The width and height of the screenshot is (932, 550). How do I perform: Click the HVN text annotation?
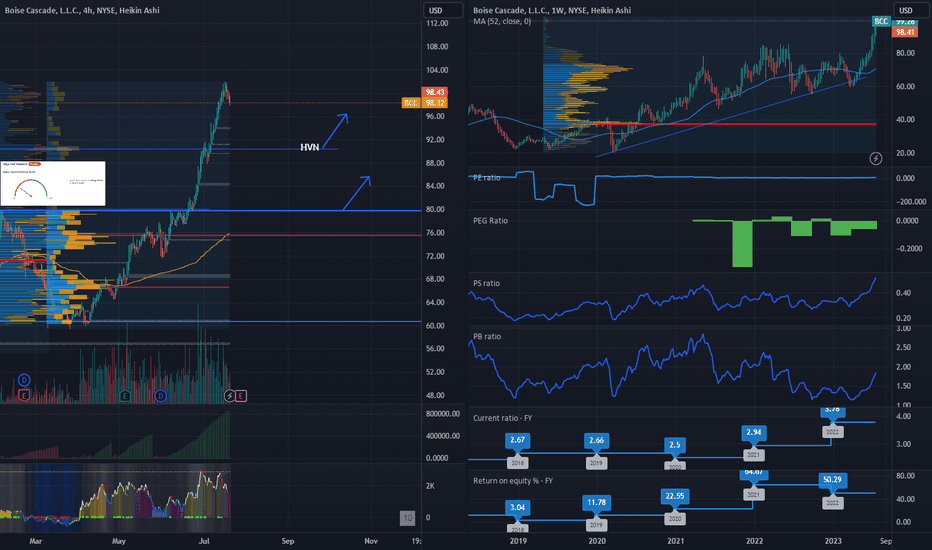[x=310, y=147]
